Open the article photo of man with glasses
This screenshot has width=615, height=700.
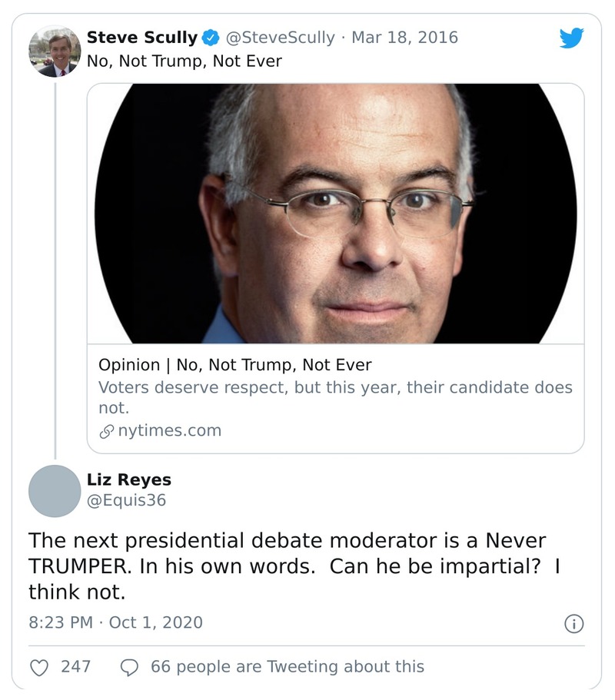pos(335,214)
